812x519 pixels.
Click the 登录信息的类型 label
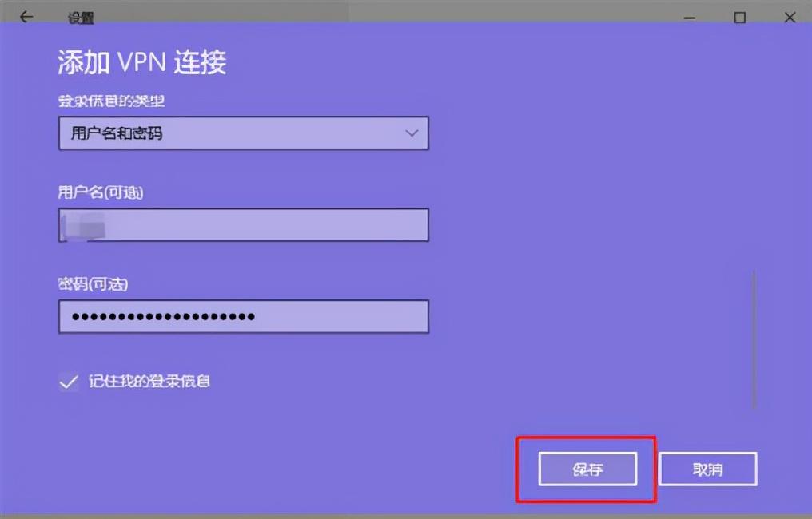111,101
